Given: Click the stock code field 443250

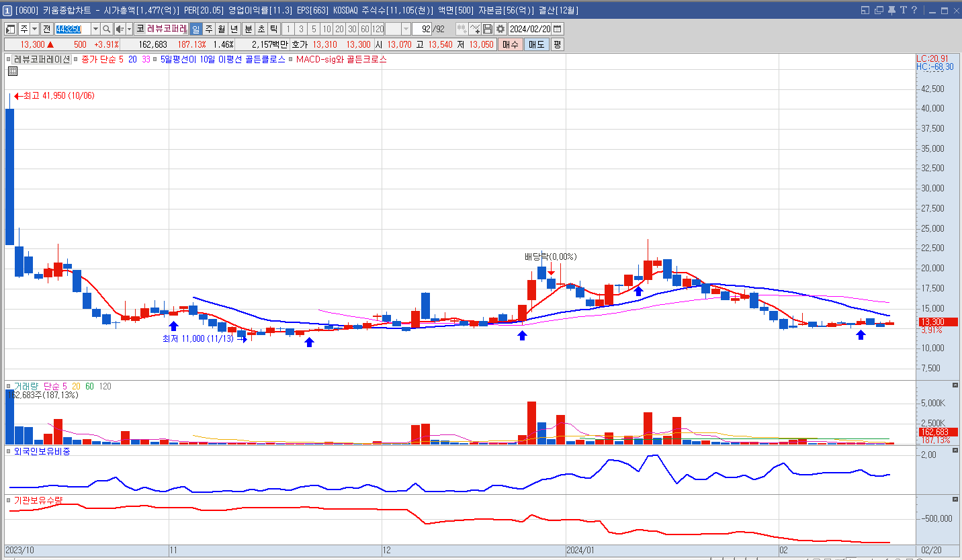Looking at the screenshot, I should (x=73, y=29).
